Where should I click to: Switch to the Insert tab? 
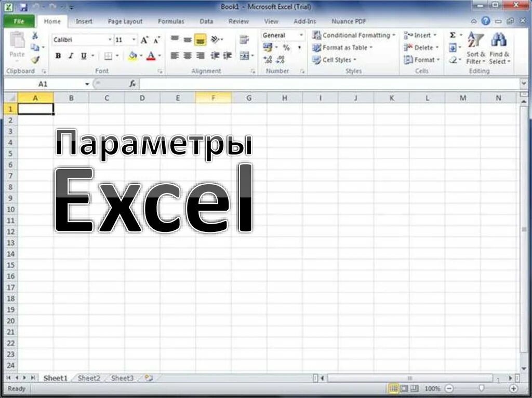[84, 21]
